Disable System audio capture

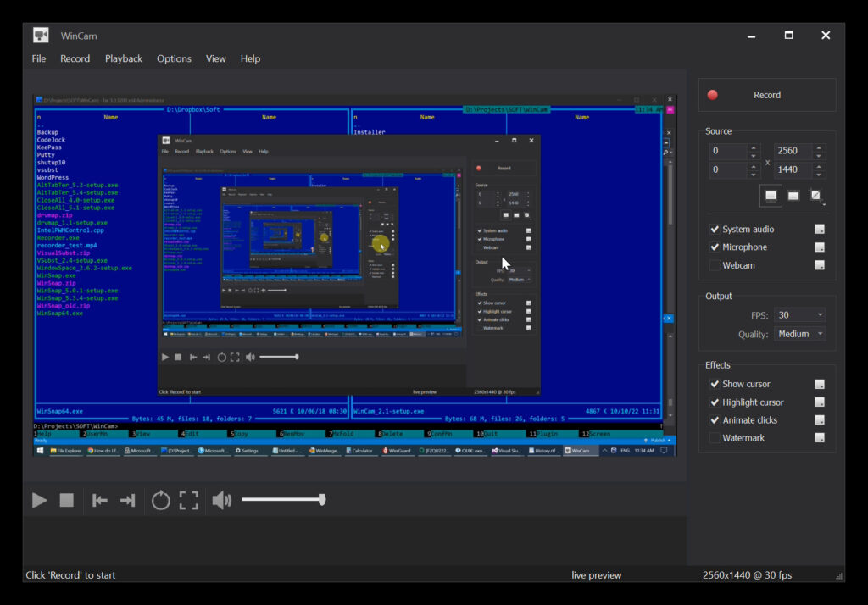coord(715,229)
